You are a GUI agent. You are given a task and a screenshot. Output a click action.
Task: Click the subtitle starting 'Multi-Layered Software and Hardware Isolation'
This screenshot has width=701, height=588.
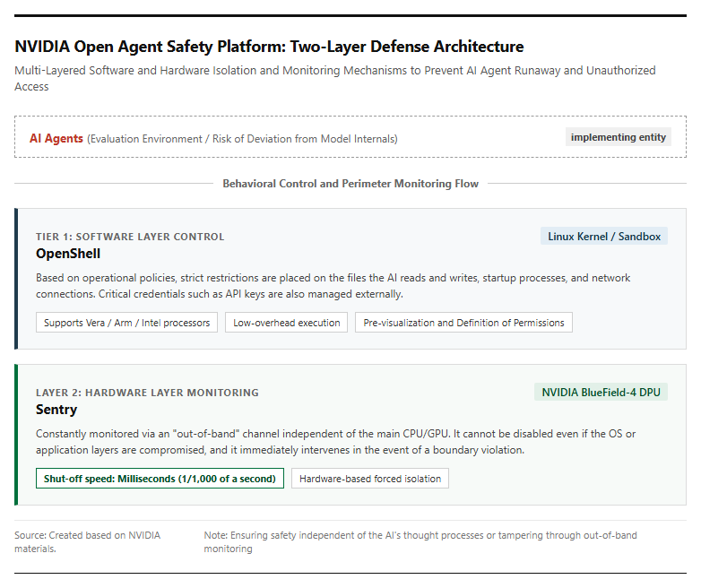click(335, 78)
